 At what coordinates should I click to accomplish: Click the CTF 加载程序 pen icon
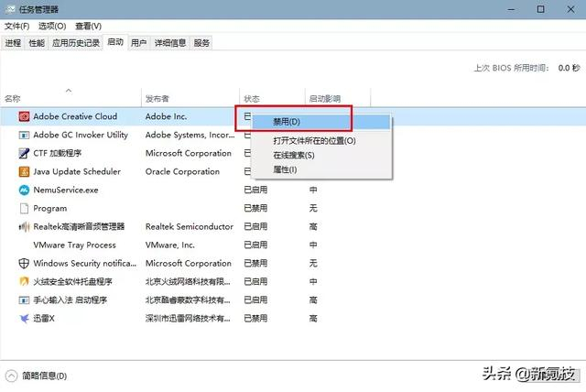point(24,153)
